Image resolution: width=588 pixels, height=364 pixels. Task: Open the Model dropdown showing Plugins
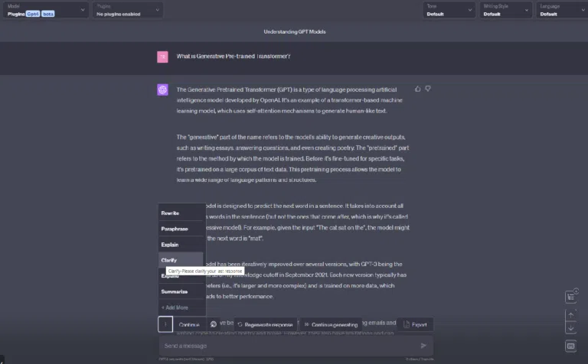pyautogui.click(x=46, y=10)
